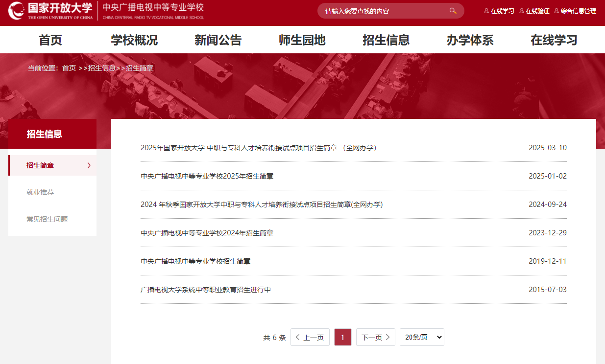
Task: Click the magnifier search icon
Action: [x=453, y=10]
